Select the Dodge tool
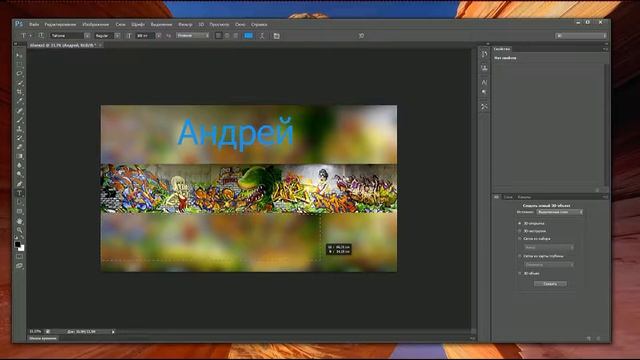The height and width of the screenshot is (360, 640). [x=19, y=174]
